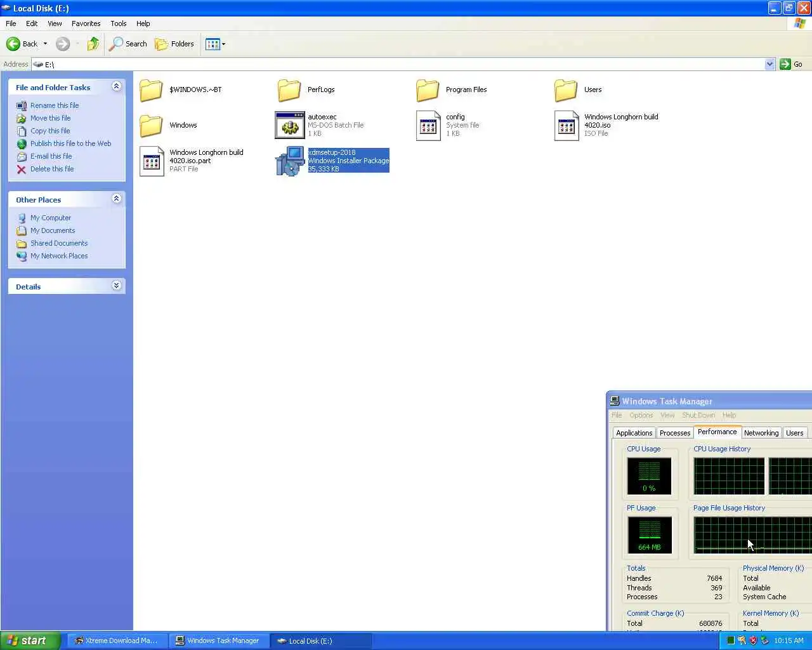812x650 pixels.
Task: Click Delete this file link
Action: point(52,169)
